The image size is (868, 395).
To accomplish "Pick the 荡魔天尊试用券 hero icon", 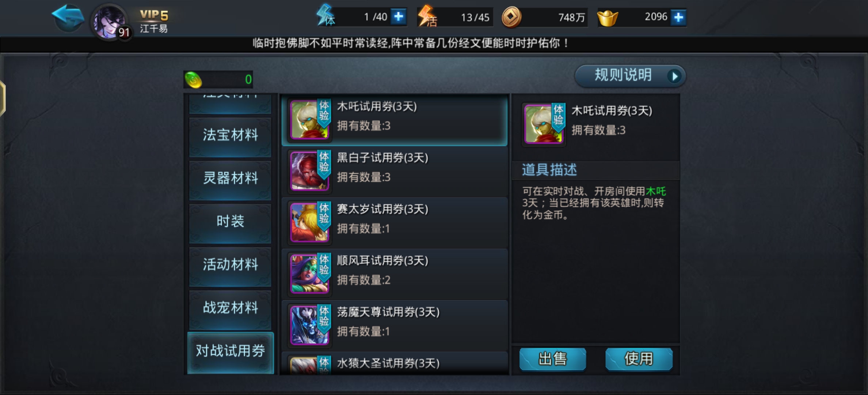I will click(310, 325).
